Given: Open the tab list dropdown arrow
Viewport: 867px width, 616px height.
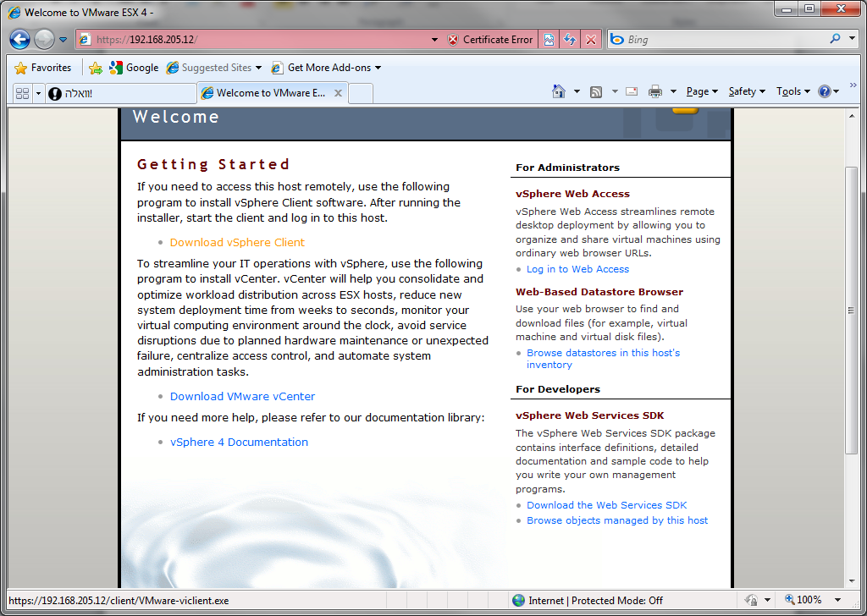Looking at the screenshot, I should tap(38, 93).
